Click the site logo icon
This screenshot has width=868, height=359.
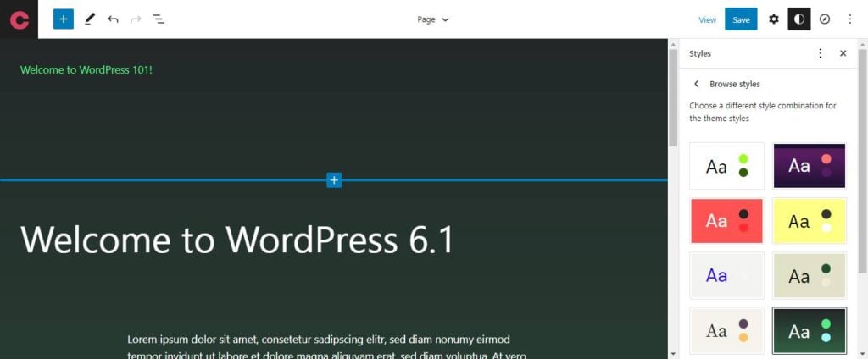[19, 19]
